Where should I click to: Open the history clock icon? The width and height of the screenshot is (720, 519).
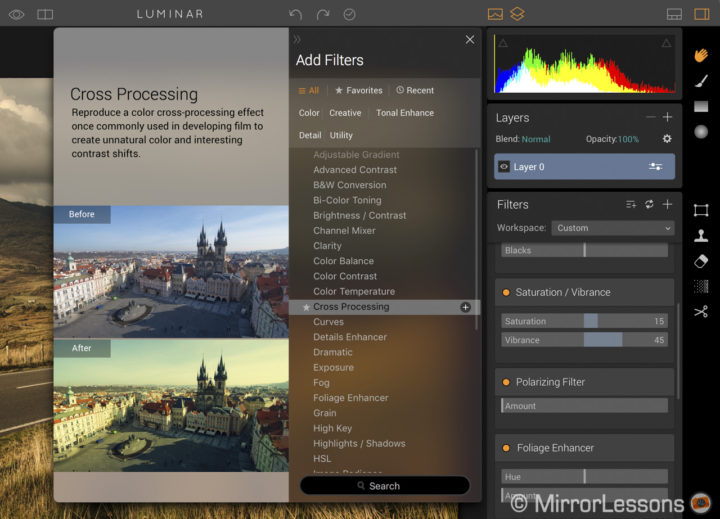click(x=349, y=15)
